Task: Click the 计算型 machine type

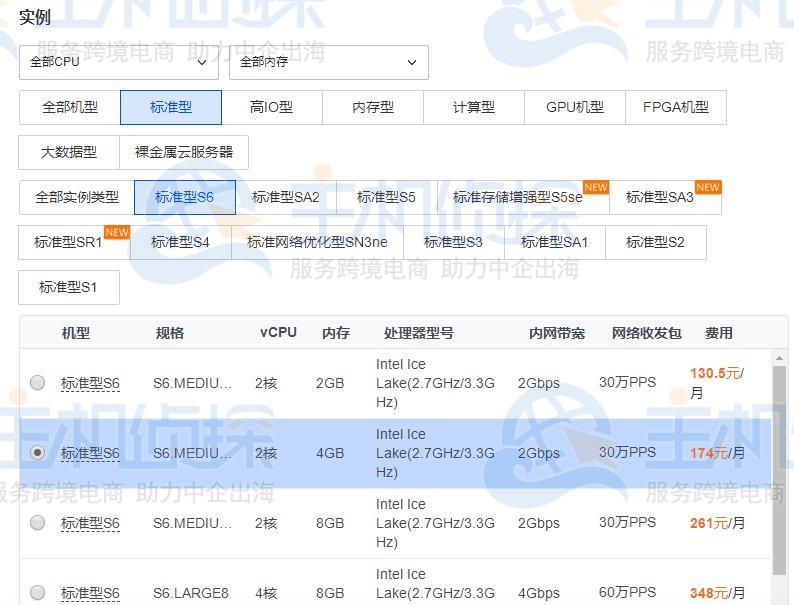Action: [x=473, y=107]
